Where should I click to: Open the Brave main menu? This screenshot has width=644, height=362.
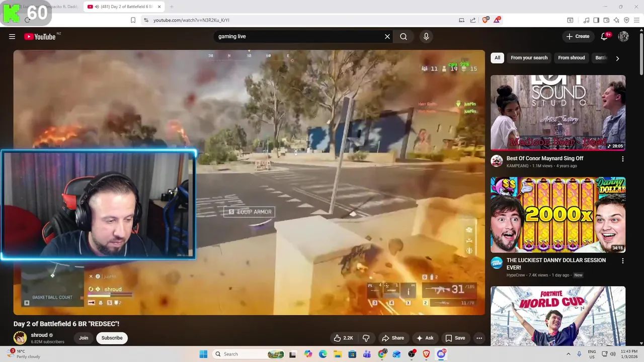(637, 20)
